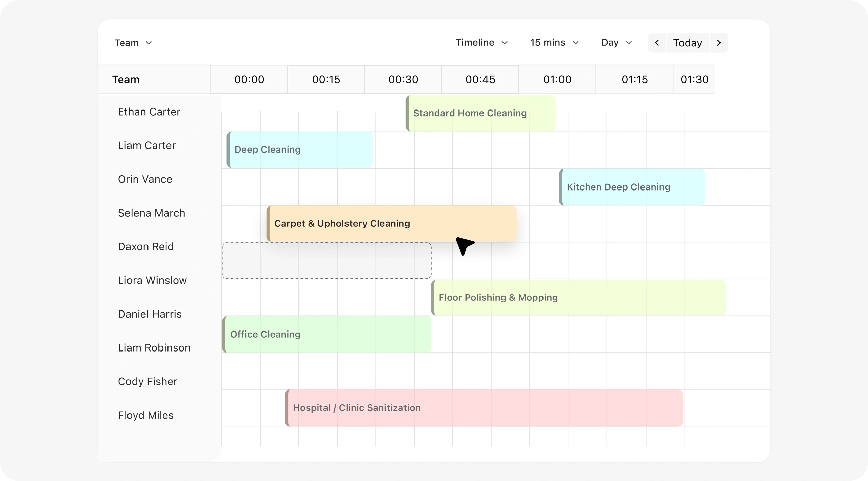868x481 pixels.
Task: Open the Day range dropdown
Action: coord(616,42)
